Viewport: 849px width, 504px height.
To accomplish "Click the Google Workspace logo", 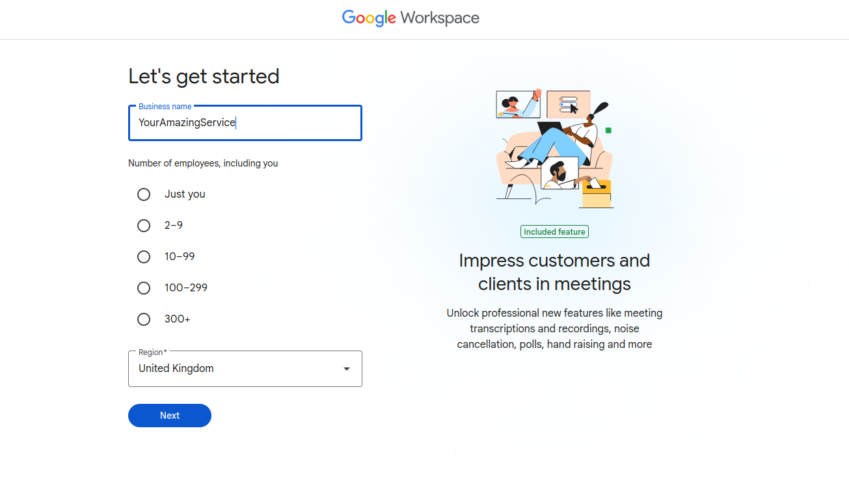I will coord(411,18).
